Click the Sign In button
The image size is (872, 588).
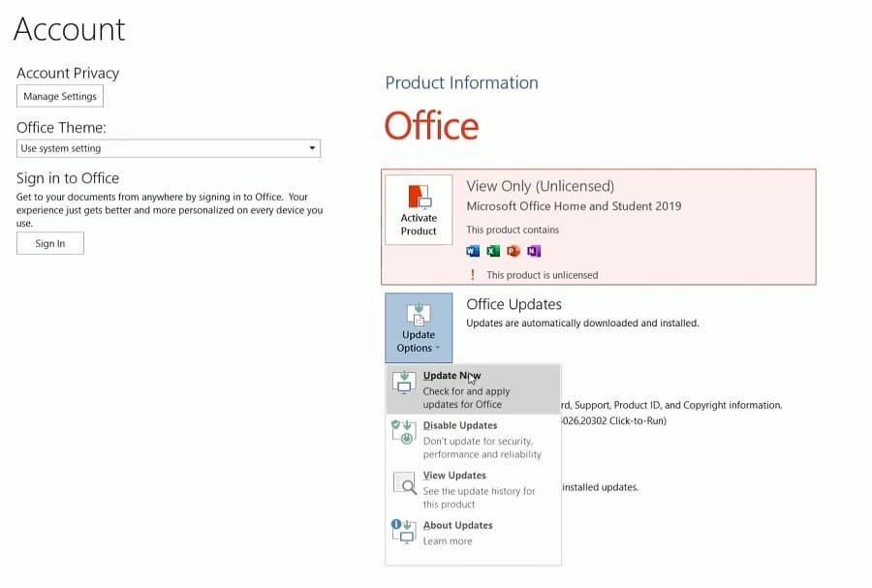point(50,243)
